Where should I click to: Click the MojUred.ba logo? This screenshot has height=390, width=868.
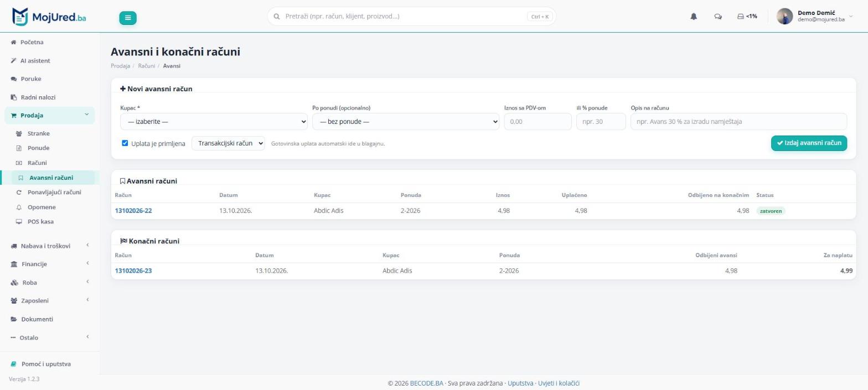pos(49,17)
